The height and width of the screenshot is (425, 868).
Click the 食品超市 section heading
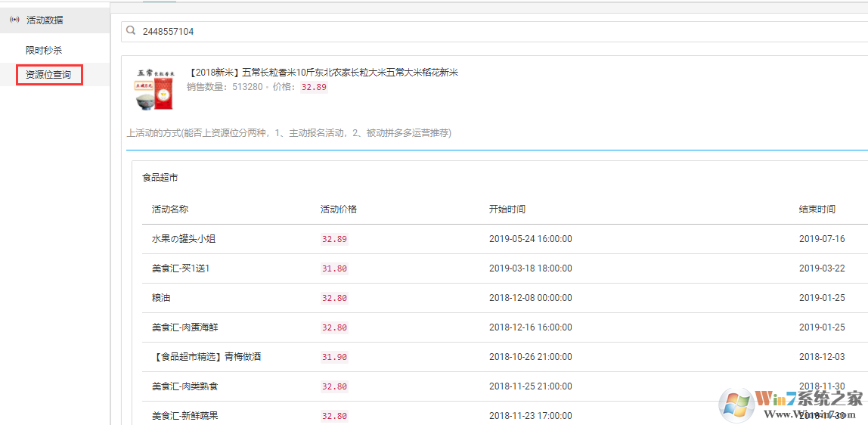pyautogui.click(x=160, y=178)
